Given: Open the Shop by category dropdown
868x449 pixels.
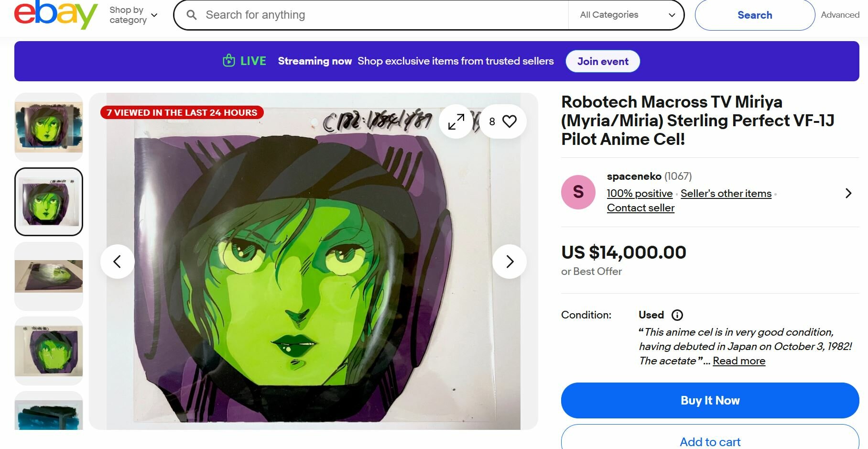Looking at the screenshot, I should [133, 15].
